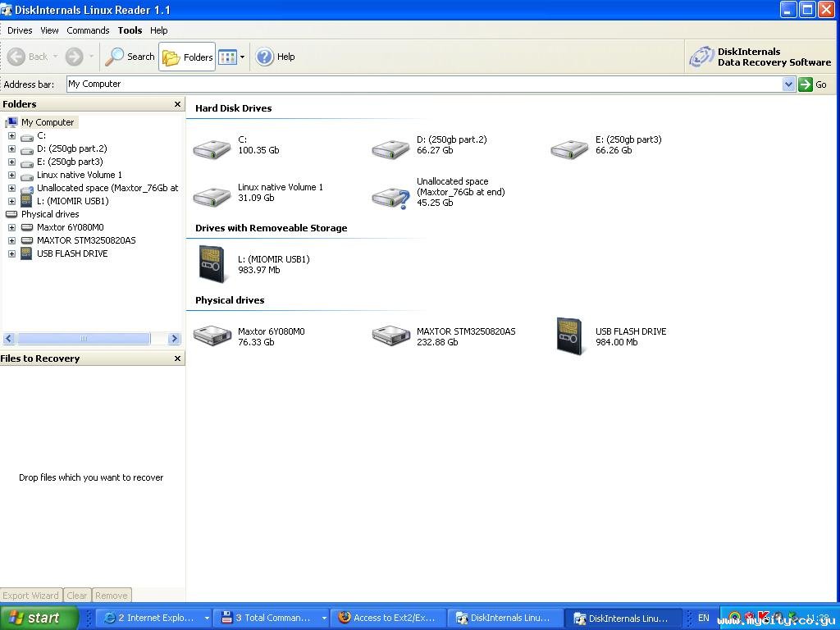Expand L: (MIOMIR USB1) tree node
840x630 pixels.
11,202
